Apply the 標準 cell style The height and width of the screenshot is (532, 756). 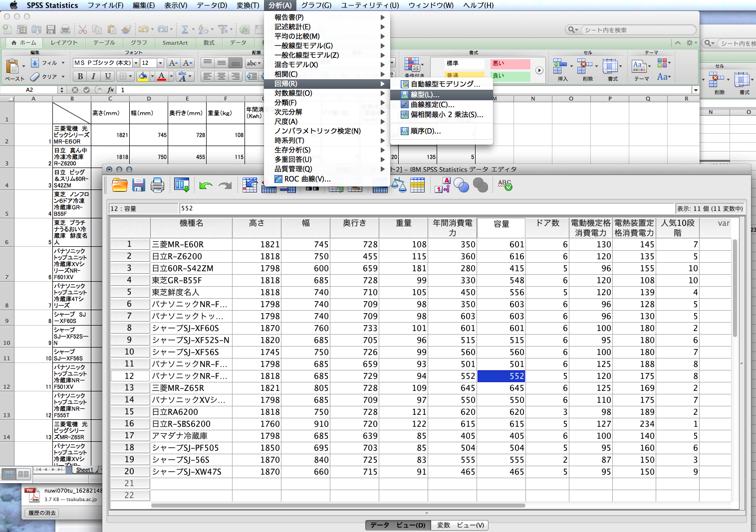pyautogui.click(x=464, y=64)
